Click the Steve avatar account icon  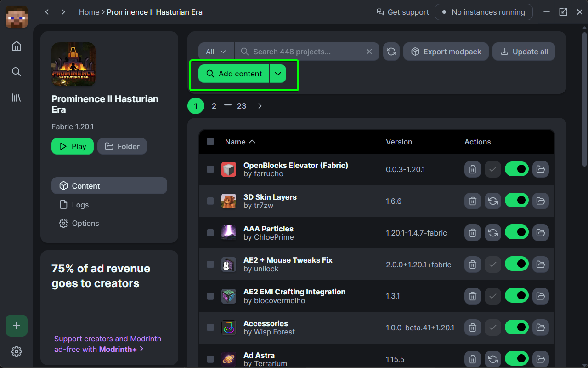click(17, 17)
